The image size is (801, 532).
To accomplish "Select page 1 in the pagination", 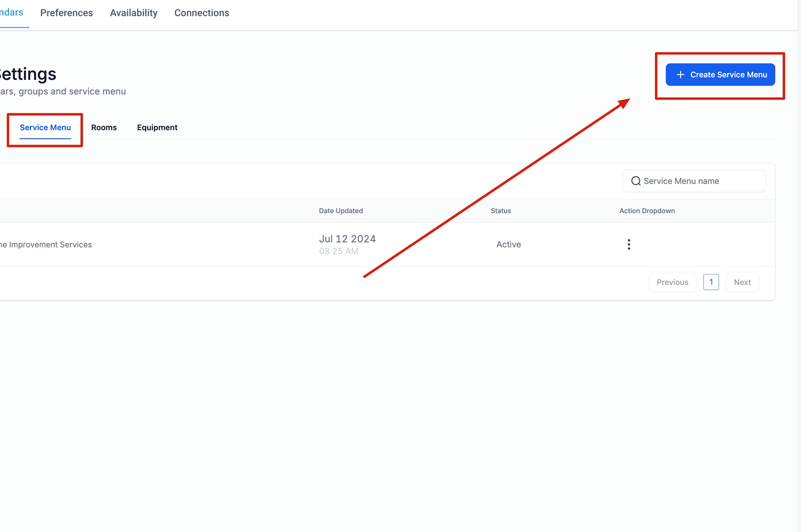I will (x=711, y=282).
